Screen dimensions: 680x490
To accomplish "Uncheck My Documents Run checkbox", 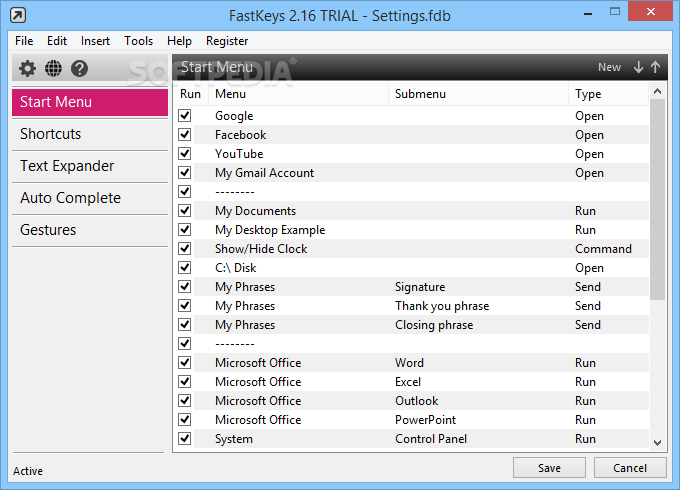I will point(185,210).
